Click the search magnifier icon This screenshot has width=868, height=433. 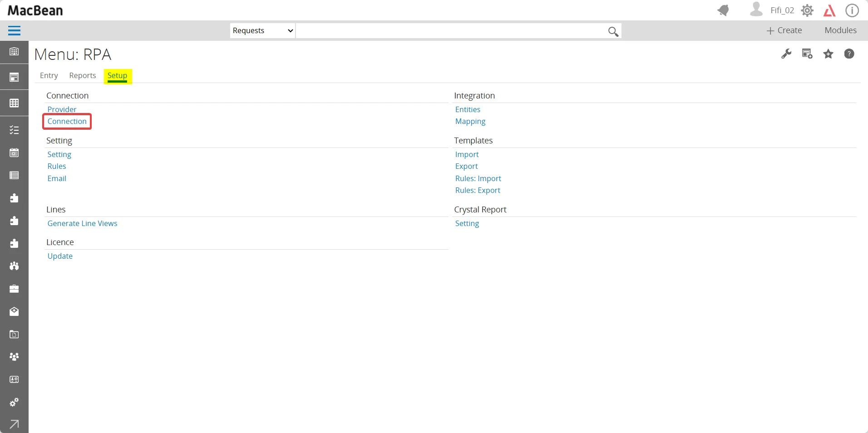tap(613, 31)
